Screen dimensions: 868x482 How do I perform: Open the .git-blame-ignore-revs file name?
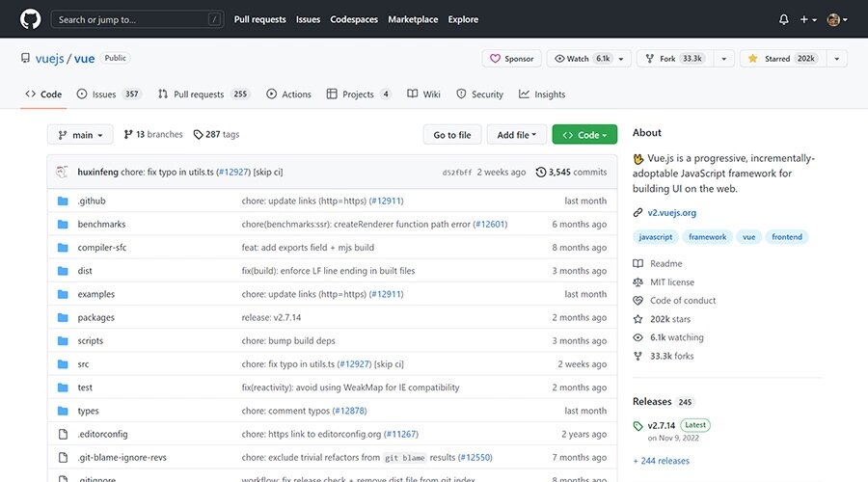122,457
